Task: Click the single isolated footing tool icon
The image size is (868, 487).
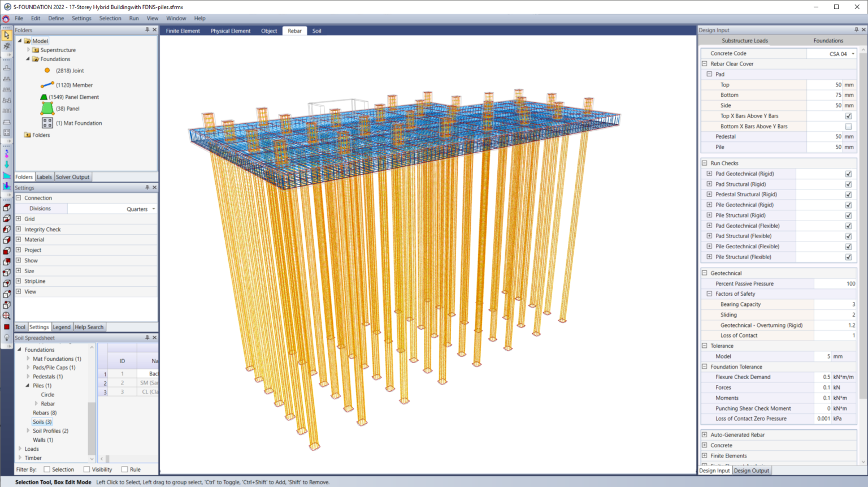Action: tap(7, 68)
